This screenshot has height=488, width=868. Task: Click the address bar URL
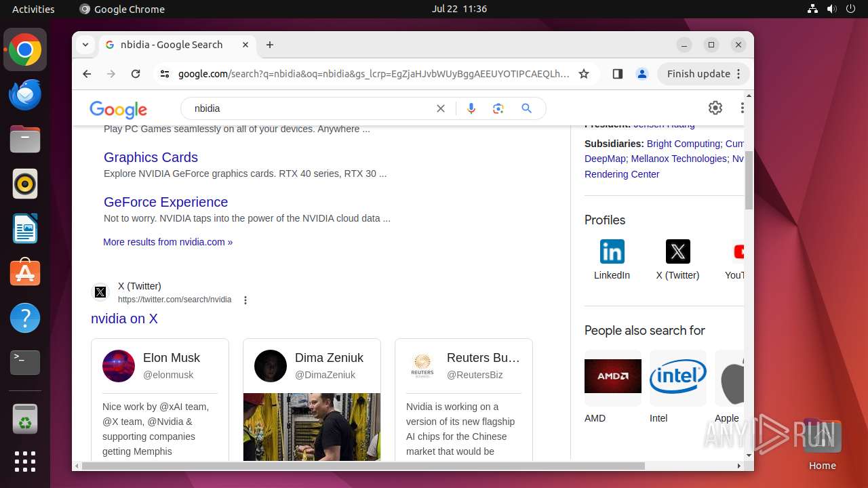pos(374,74)
